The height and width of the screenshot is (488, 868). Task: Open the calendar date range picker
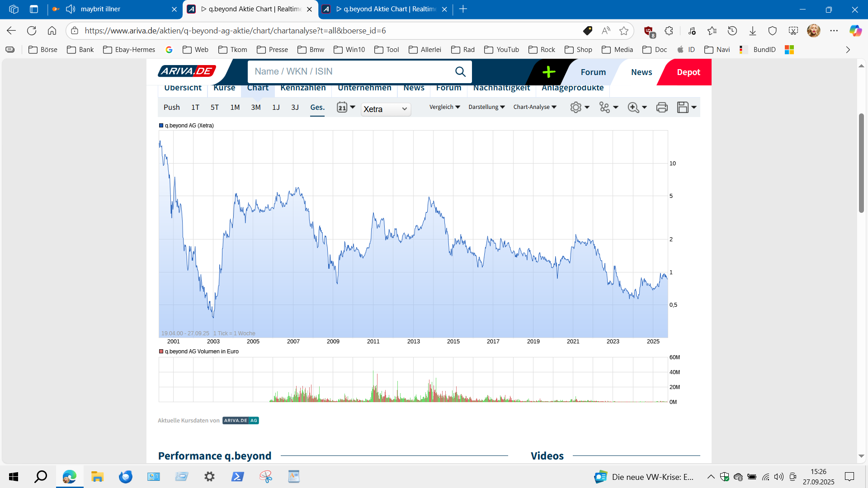tap(342, 108)
